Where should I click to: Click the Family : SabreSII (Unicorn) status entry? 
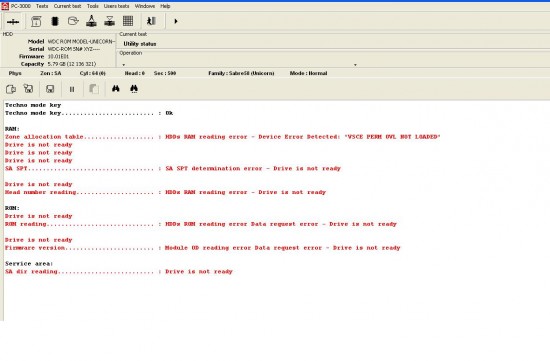(x=241, y=73)
